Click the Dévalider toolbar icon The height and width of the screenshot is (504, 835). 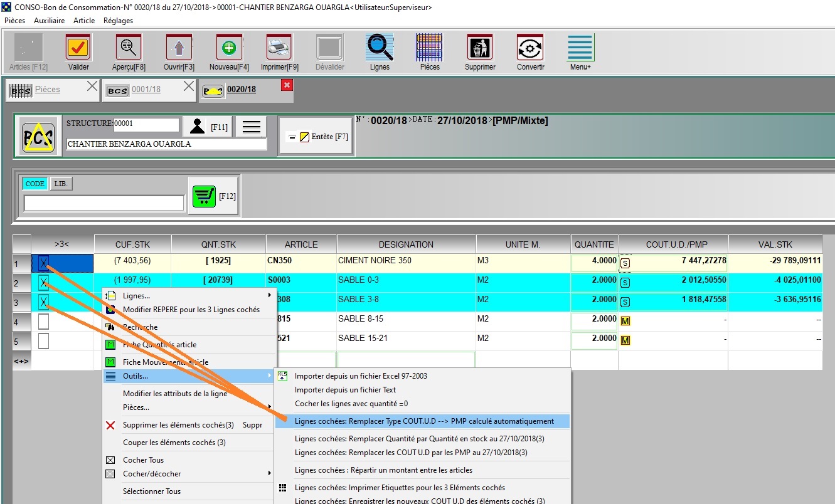point(329,48)
